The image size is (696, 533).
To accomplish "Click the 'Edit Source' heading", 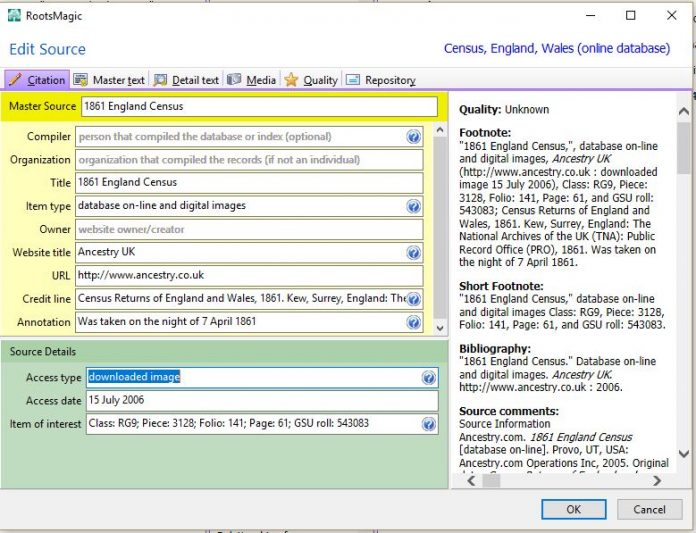I will pos(47,49).
